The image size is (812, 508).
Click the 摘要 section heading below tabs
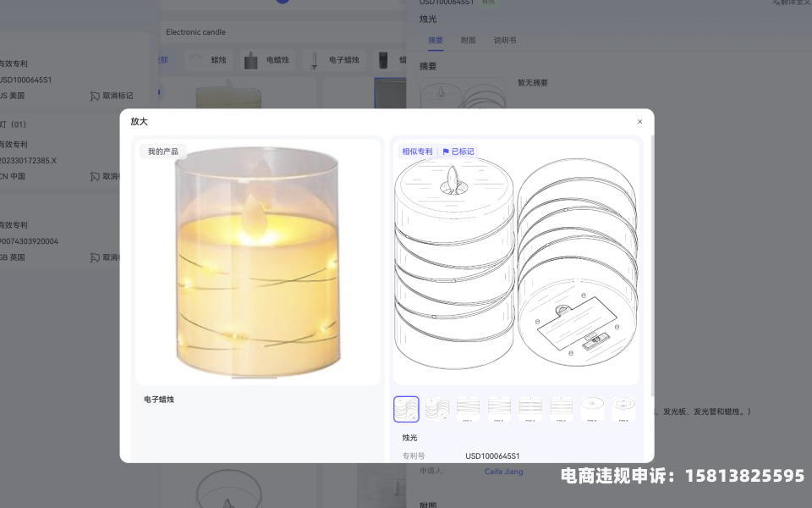pos(428,66)
